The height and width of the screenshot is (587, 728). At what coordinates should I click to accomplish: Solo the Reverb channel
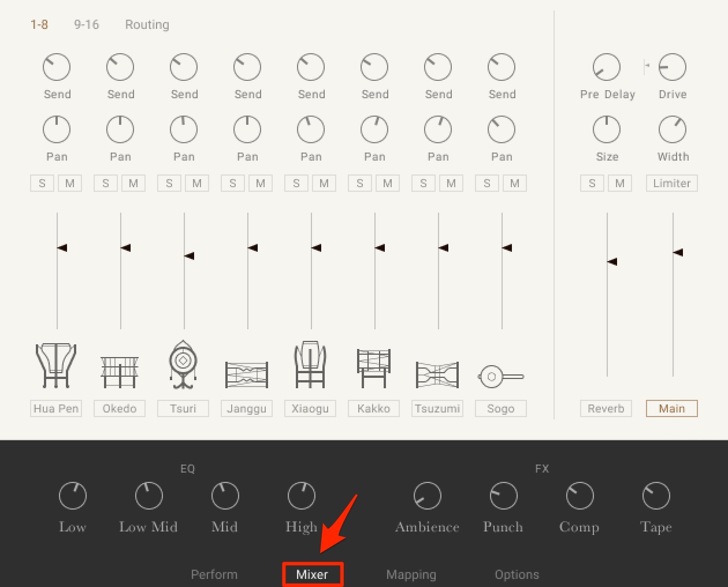(592, 183)
